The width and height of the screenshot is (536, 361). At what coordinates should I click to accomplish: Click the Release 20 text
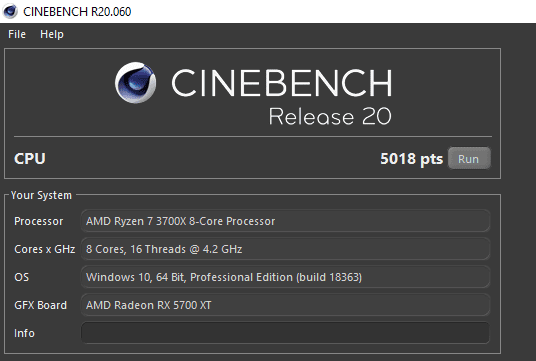click(330, 117)
